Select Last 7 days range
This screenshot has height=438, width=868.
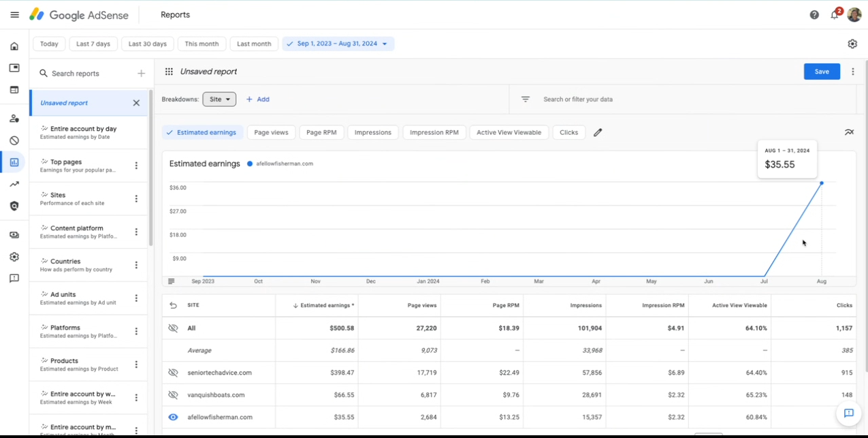[93, 44]
